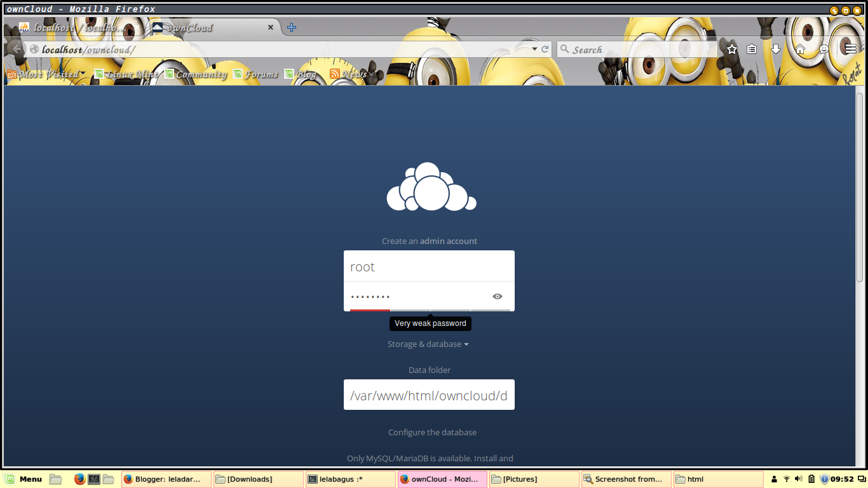Show bookmarks list icon in toolbar
Screen dimensions: 868x488
pos(752,49)
